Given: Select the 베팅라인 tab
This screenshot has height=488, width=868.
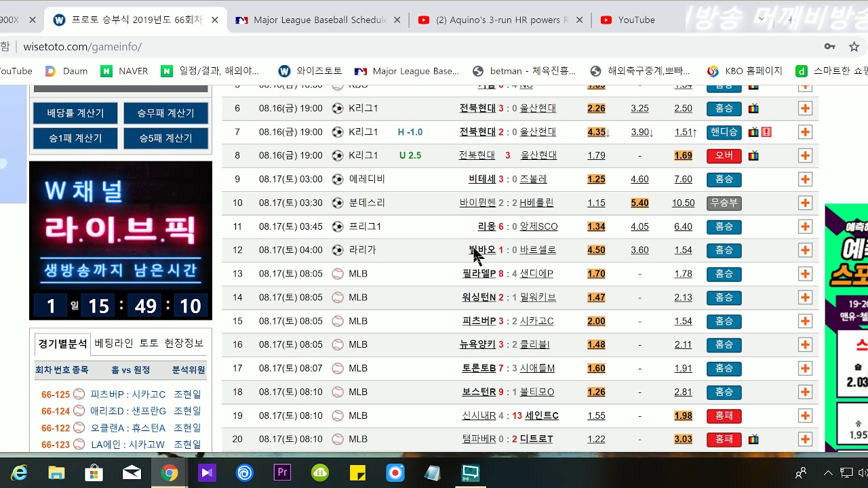Looking at the screenshot, I should pyautogui.click(x=114, y=343).
